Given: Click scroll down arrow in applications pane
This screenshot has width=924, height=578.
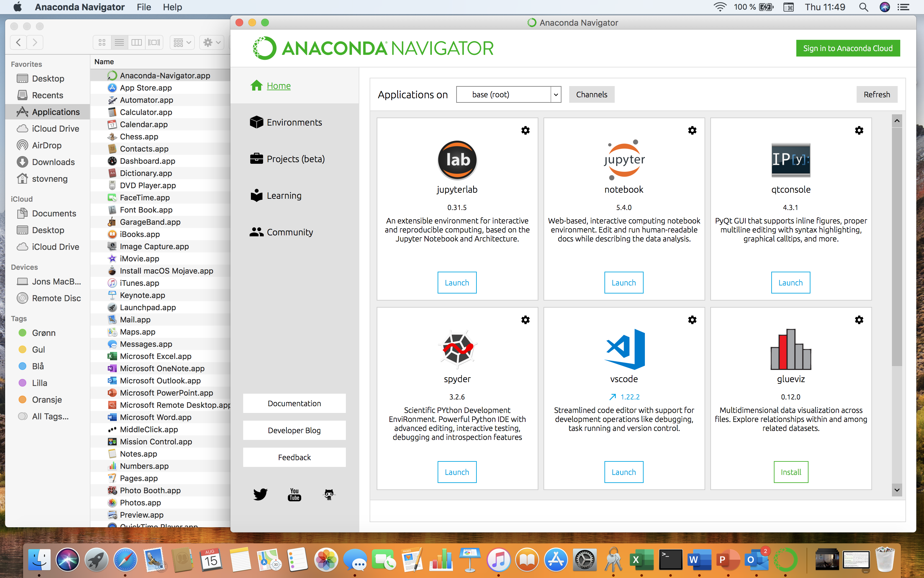Looking at the screenshot, I should 896,490.
